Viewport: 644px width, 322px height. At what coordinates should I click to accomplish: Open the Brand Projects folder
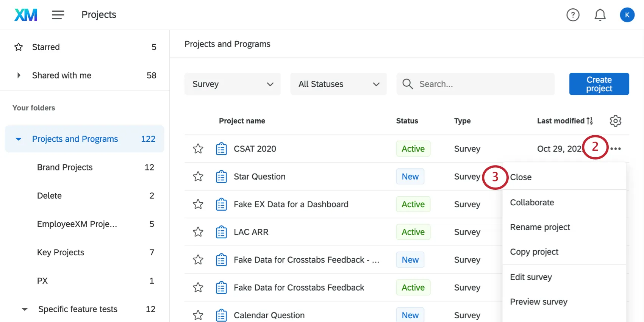point(65,167)
